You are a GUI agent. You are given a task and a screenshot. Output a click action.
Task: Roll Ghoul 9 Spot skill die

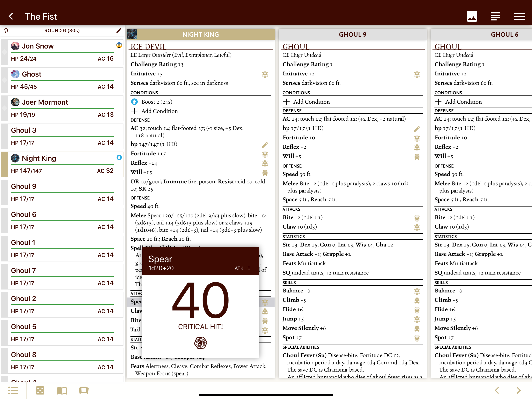(x=417, y=338)
